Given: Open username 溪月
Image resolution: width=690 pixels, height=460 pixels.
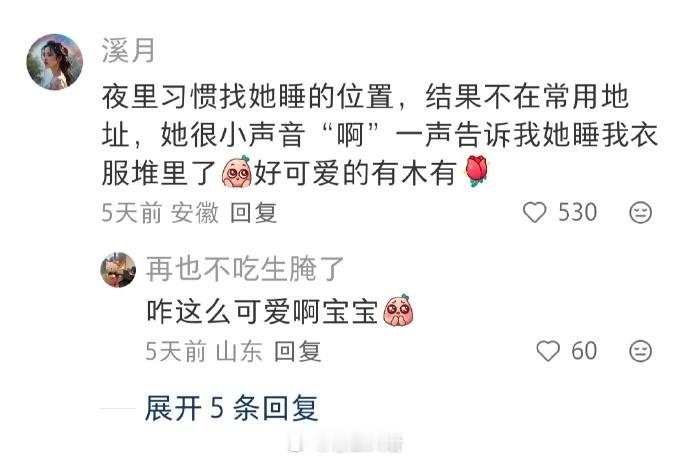Looking at the screenshot, I should tap(128, 51).
